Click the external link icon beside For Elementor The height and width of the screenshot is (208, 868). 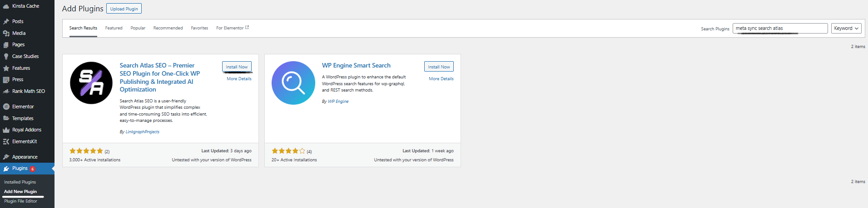(x=247, y=27)
